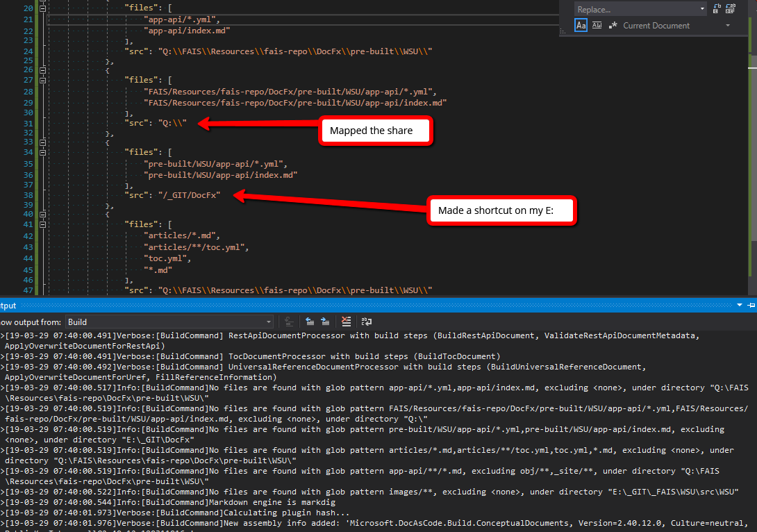Image resolution: width=757 pixels, height=532 pixels.
Task: Collapse the object block at line 33
Action: pyautogui.click(x=42, y=142)
